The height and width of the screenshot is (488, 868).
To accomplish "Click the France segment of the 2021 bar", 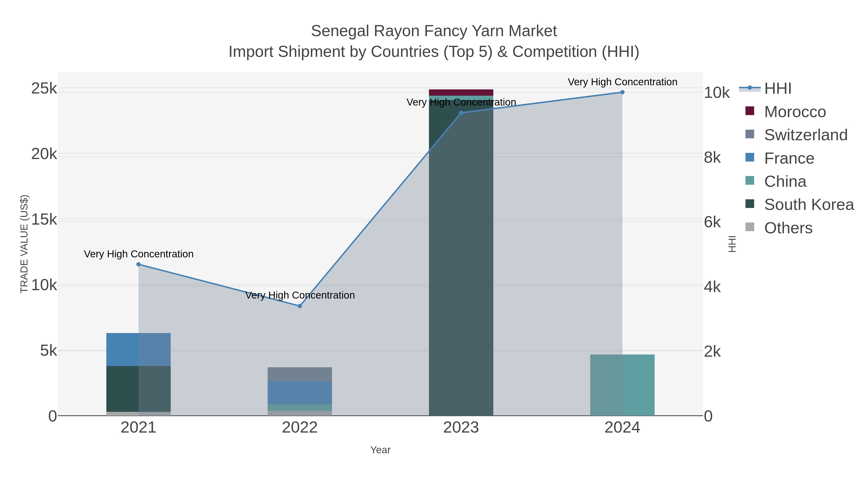I will pyautogui.click(x=138, y=350).
